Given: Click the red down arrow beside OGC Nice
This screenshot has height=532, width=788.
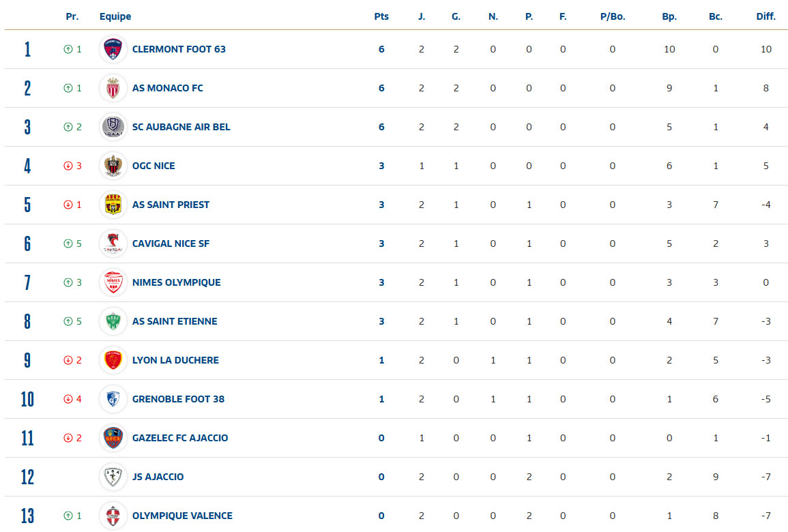Looking at the screenshot, I should (68, 166).
